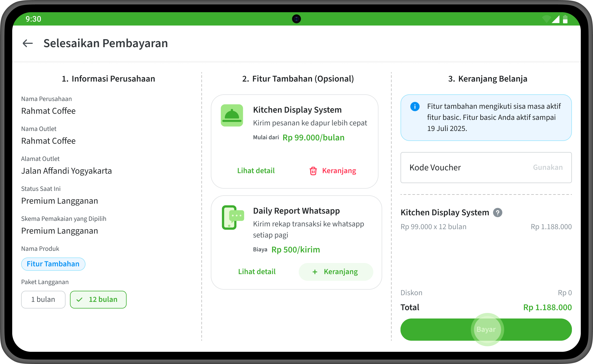Click the Daily Report Whatsapp phone icon
593x364 pixels.
click(x=233, y=218)
